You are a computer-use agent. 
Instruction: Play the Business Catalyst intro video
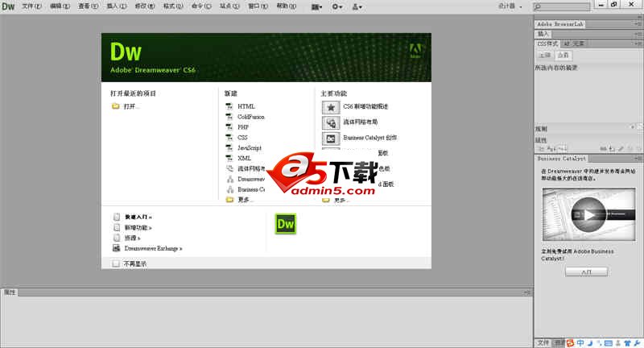coord(589,214)
